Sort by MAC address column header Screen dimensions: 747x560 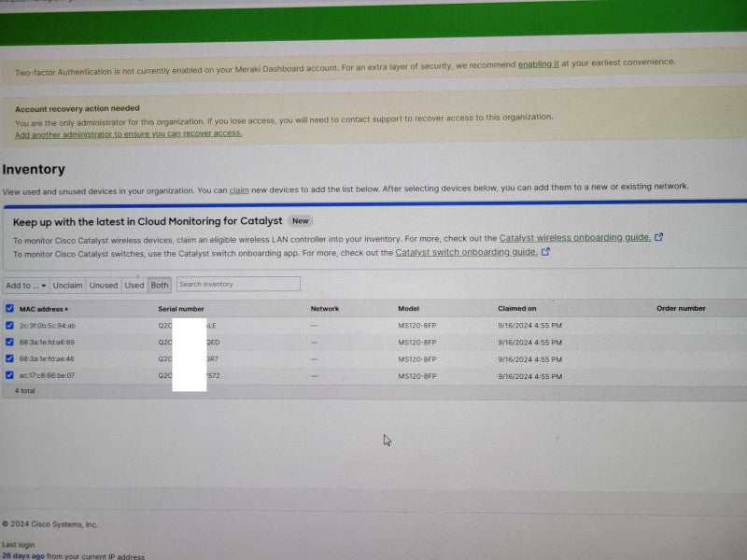pyautogui.click(x=41, y=309)
